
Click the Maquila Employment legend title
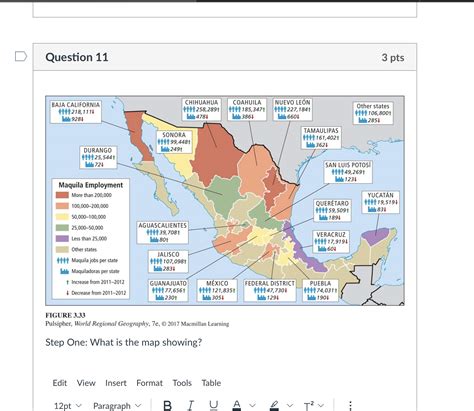91,185
